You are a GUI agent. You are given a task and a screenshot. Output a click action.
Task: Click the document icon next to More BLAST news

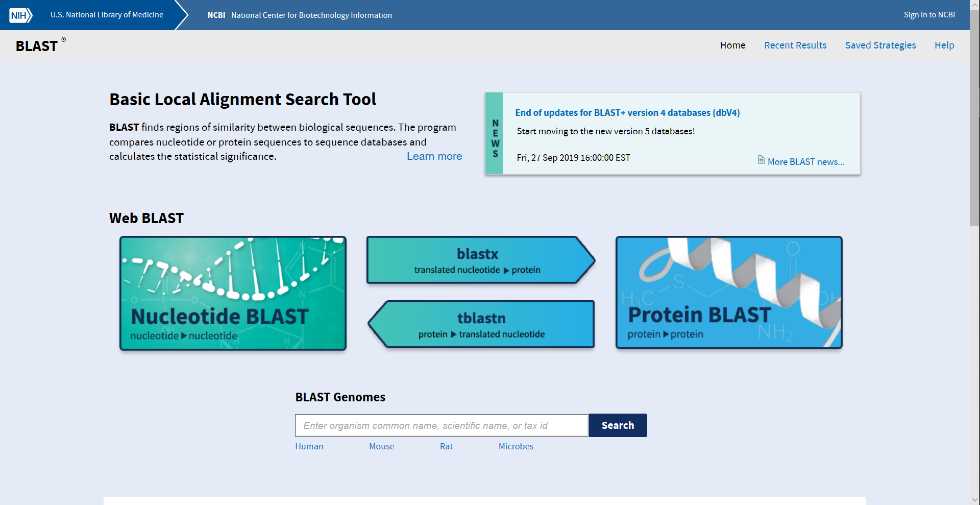761,160
